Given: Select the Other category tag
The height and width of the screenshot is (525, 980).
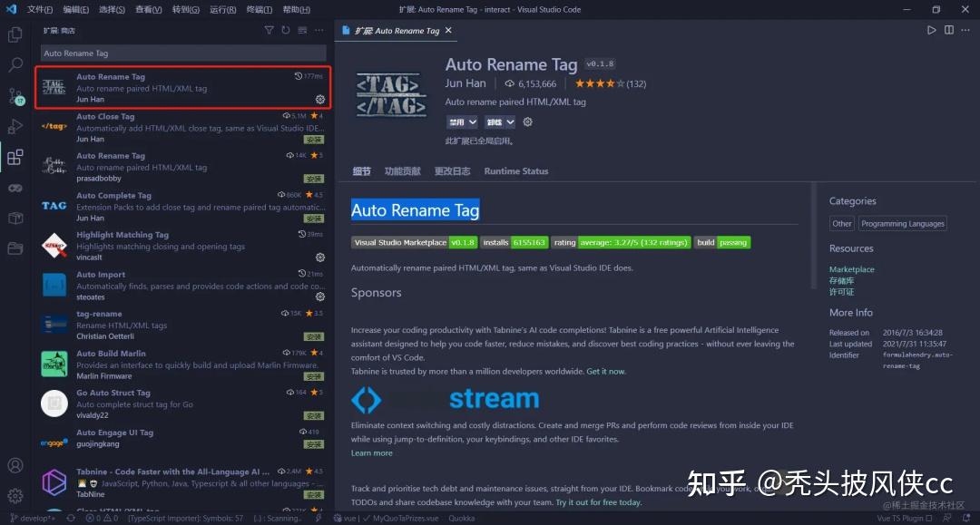Looking at the screenshot, I should click(x=841, y=223).
